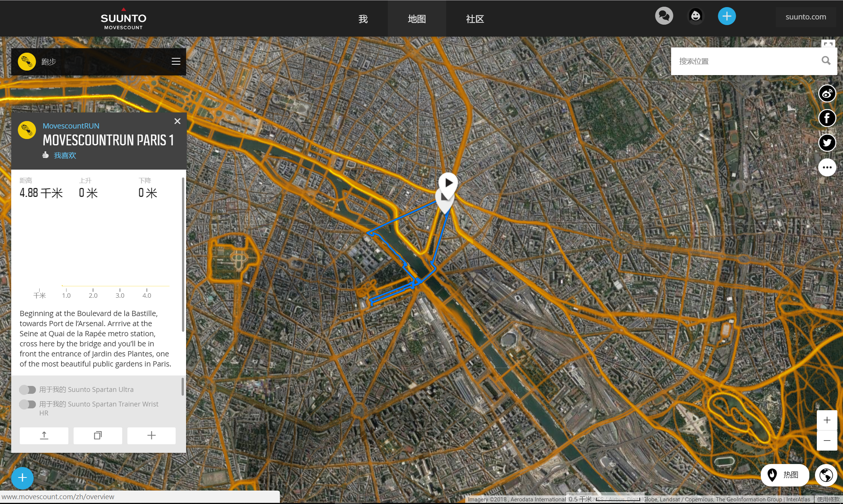Open the user profile avatar
This screenshot has height=504, width=843.
[x=695, y=16]
